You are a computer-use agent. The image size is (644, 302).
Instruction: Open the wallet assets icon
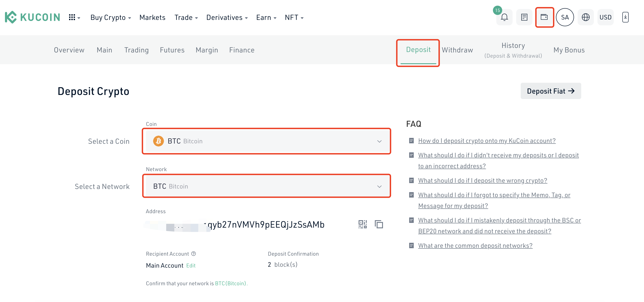tap(544, 17)
